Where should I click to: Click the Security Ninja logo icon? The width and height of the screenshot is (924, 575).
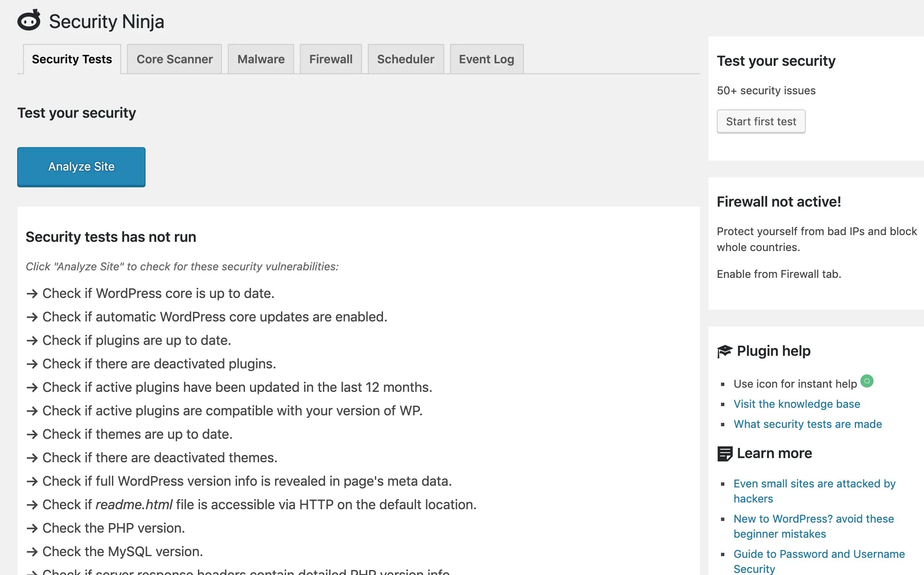click(x=29, y=20)
